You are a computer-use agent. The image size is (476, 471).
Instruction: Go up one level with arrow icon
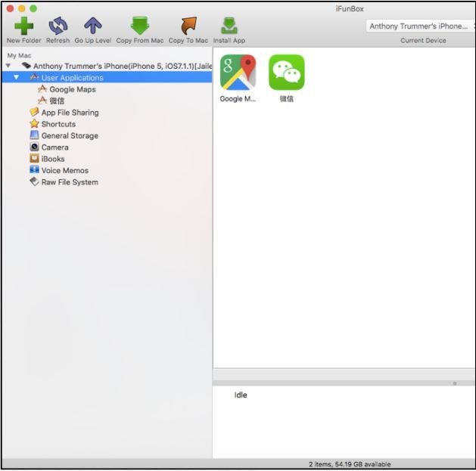93,26
